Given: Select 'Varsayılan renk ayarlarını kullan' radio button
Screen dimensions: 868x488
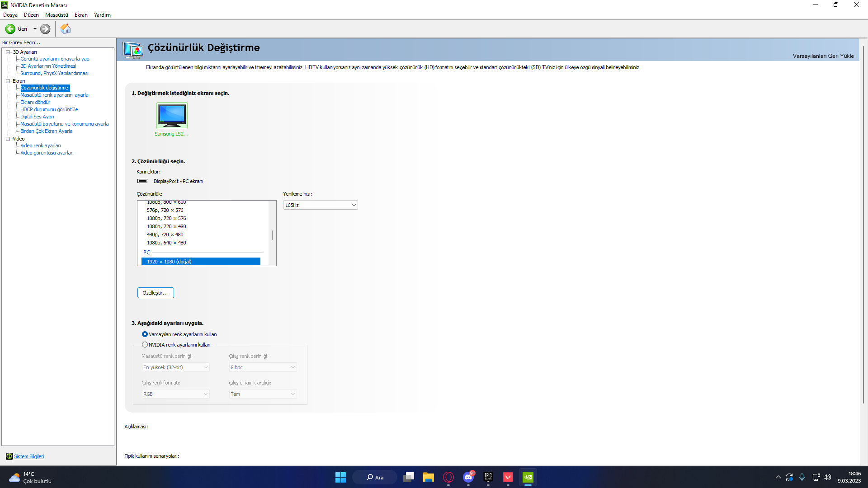Looking at the screenshot, I should pyautogui.click(x=145, y=334).
